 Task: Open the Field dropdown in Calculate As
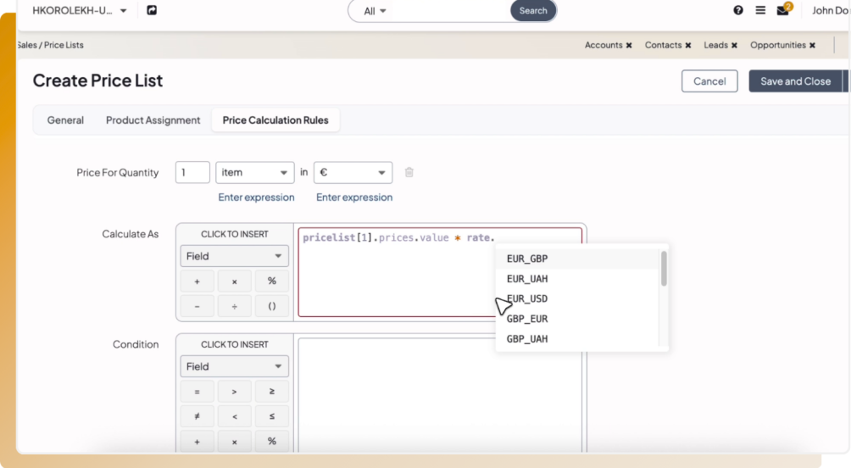[x=234, y=256]
